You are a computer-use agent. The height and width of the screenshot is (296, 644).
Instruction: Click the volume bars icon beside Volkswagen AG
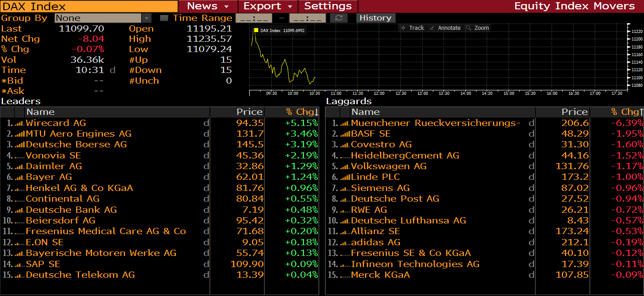pyautogui.click(x=345, y=166)
